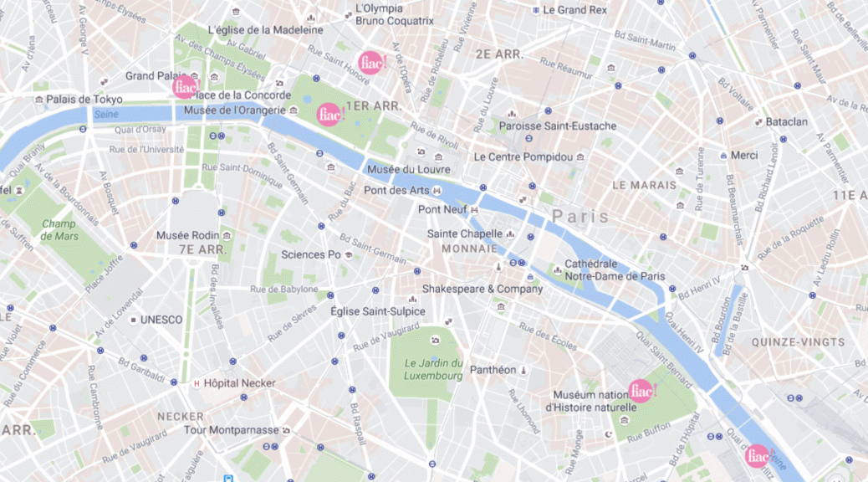Select the fiac marker by Quai d'Austerlitz
This screenshot has height=482, width=868.
[x=758, y=456]
